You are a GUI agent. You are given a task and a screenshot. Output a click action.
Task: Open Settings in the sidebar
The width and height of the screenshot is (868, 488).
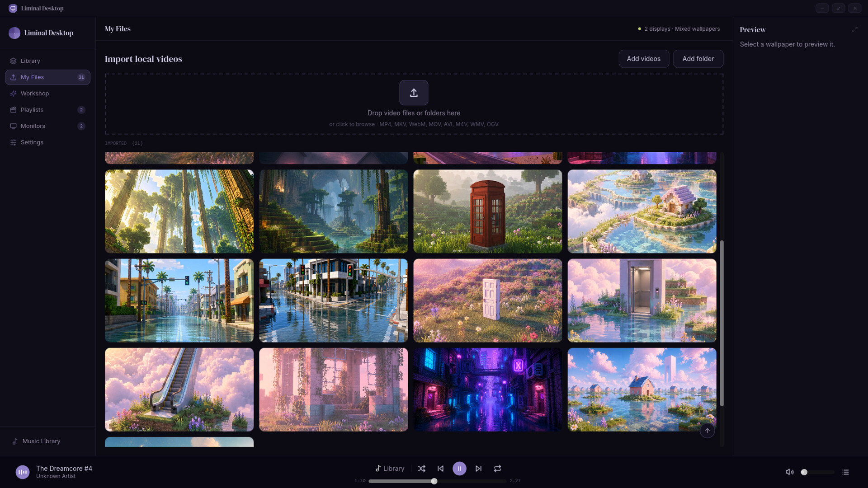(x=47, y=142)
